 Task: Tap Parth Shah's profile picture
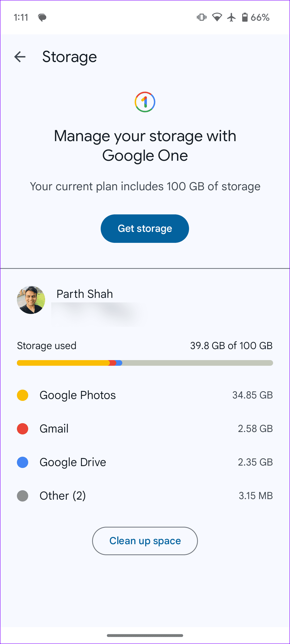point(31,300)
